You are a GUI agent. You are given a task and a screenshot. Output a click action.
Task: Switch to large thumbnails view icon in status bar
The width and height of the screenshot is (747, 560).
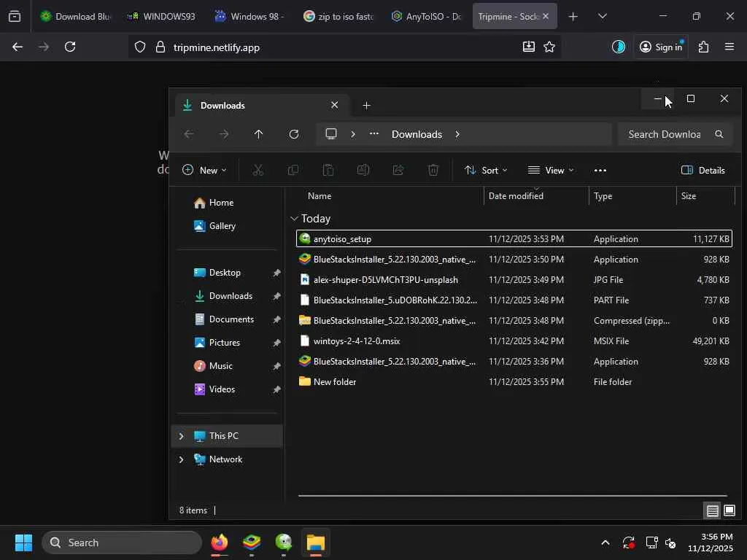click(729, 511)
